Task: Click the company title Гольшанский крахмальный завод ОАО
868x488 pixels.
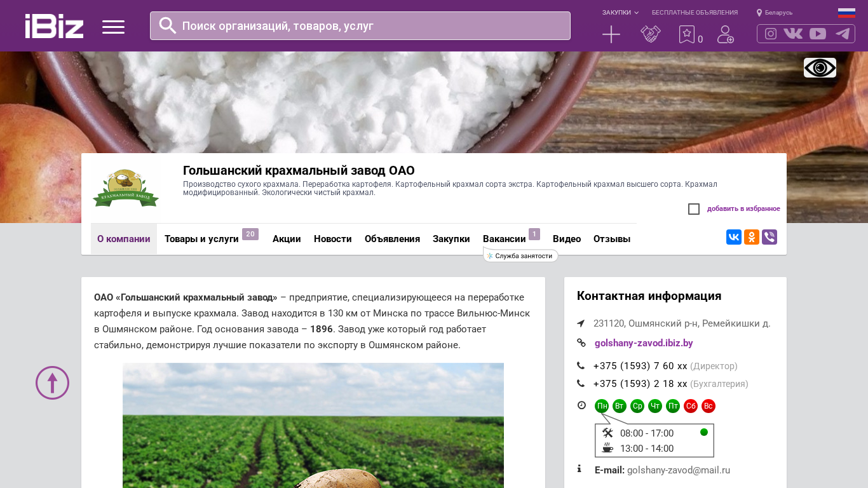Action: (299, 170)
